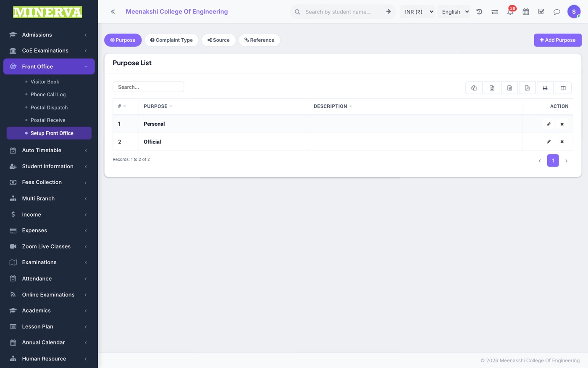Screen dimensions: 588x368
Task: Switch to the Source tab
Action: pos(218,40)
